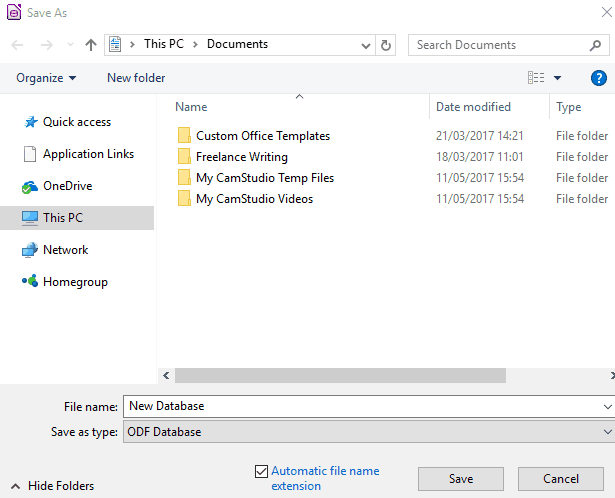The image size is (615, 498).
Task: Open the view options dropdown arrow
Action: pos(557,78)
